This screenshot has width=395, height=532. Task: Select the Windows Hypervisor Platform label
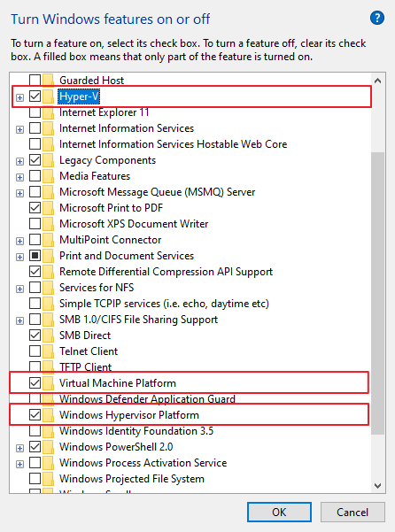click(129, 415)
